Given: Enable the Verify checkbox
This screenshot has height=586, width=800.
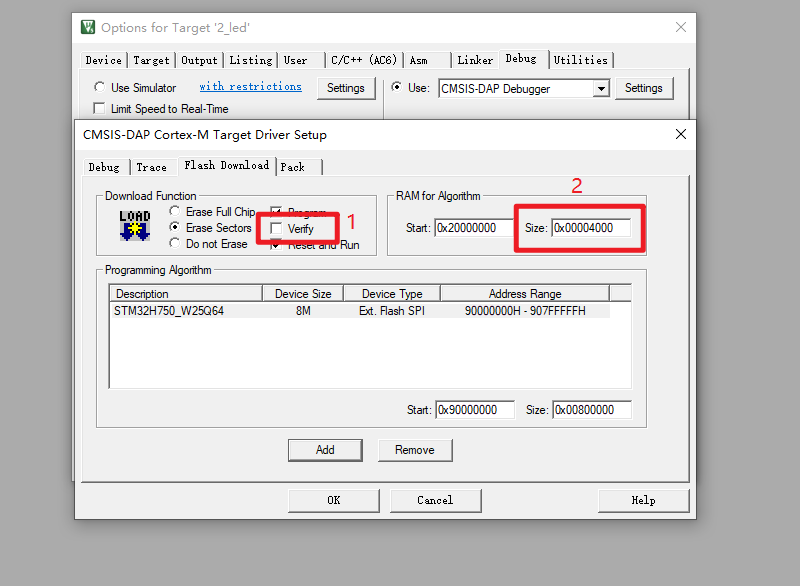Looking at the screenshot, I should 277,228.
